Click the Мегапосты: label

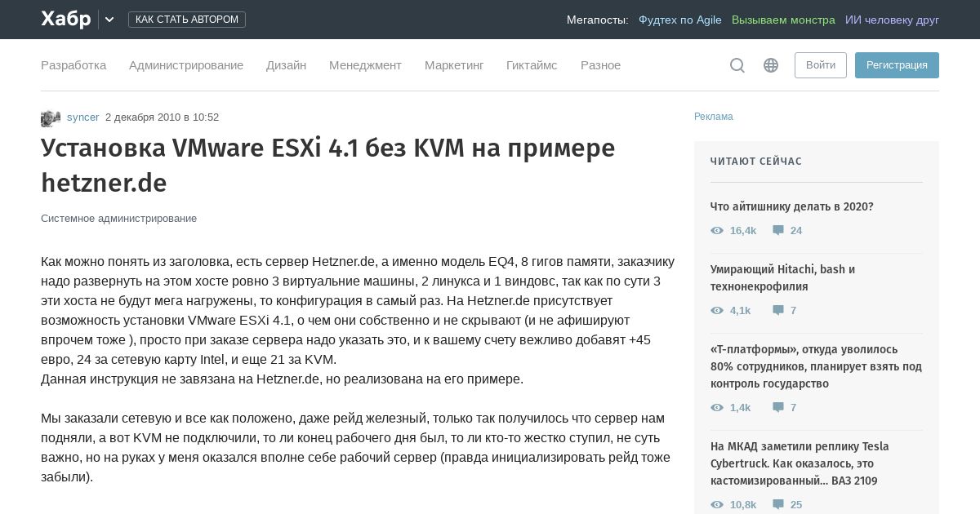[x=598, y=20]
